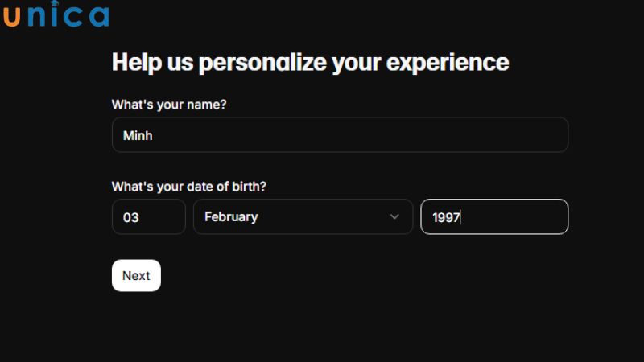Click the blue "nica" letters in the logo
Screen dimensions: 644x362
click(68, 15)
